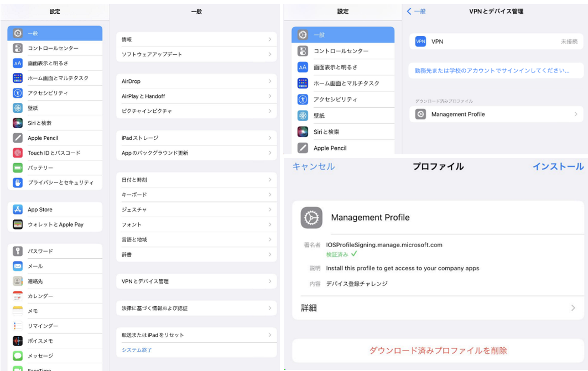Select ウォレットとApple Pay in sidebar
The width and height of the screenshot is (588, 371).
(x=55, y=225)
